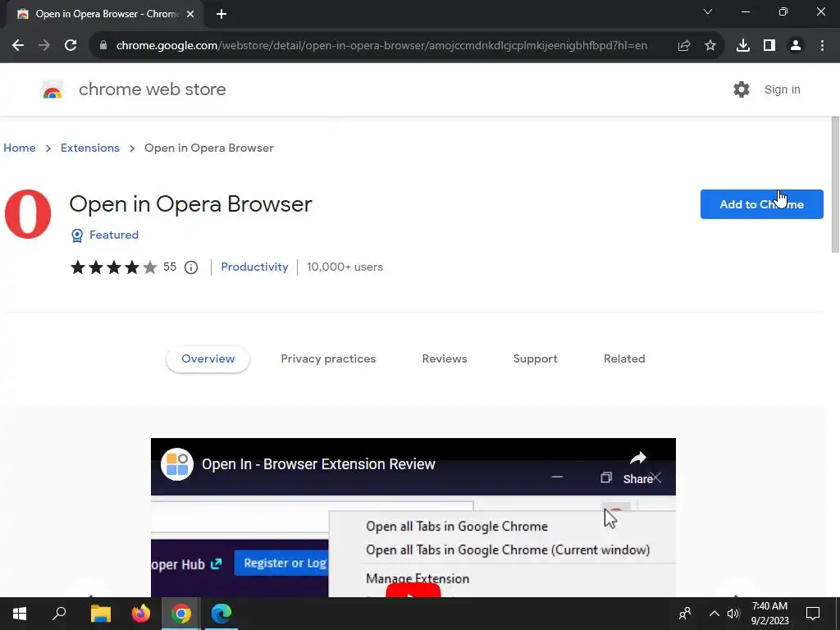This screenshot has height=630, width=840.
Task: View site info via lock icon
Action: pos(103,46)
